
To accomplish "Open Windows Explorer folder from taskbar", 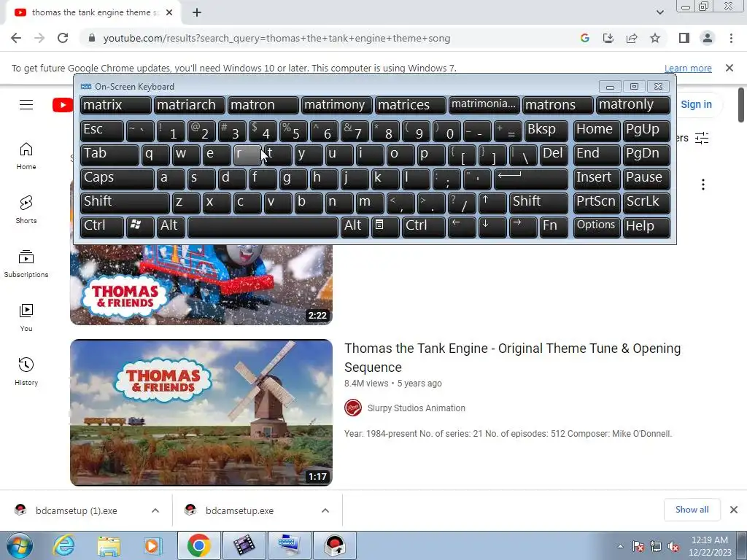I will pyautogui.click(x=109, y=545).
